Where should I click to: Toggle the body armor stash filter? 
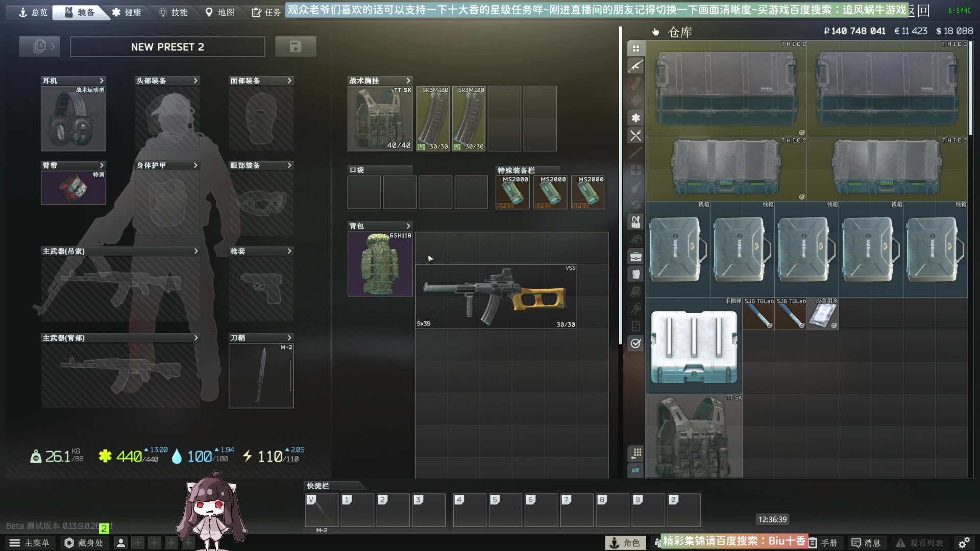tap(635, 274)
